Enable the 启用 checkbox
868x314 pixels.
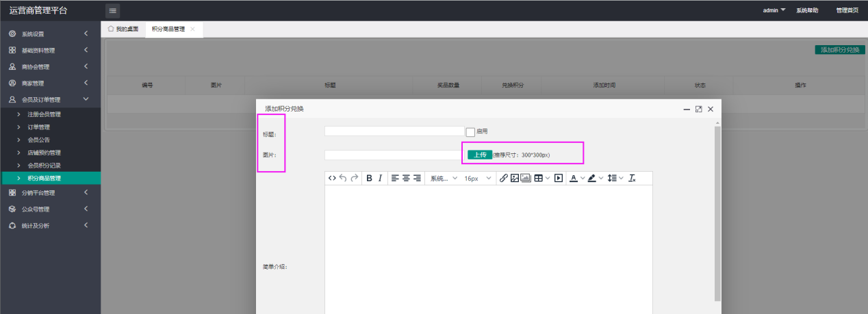[470, 131]
